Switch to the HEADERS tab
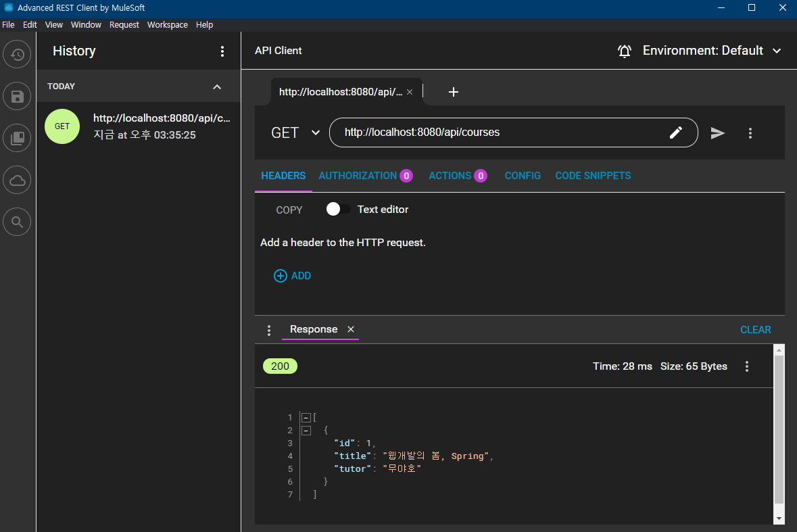 [x=283, y=176]
